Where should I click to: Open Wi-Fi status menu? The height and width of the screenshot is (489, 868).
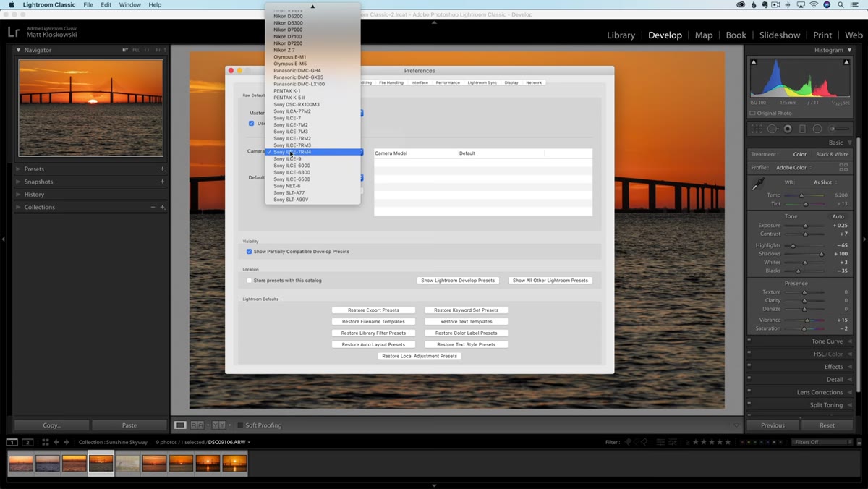tap(813, 4)
